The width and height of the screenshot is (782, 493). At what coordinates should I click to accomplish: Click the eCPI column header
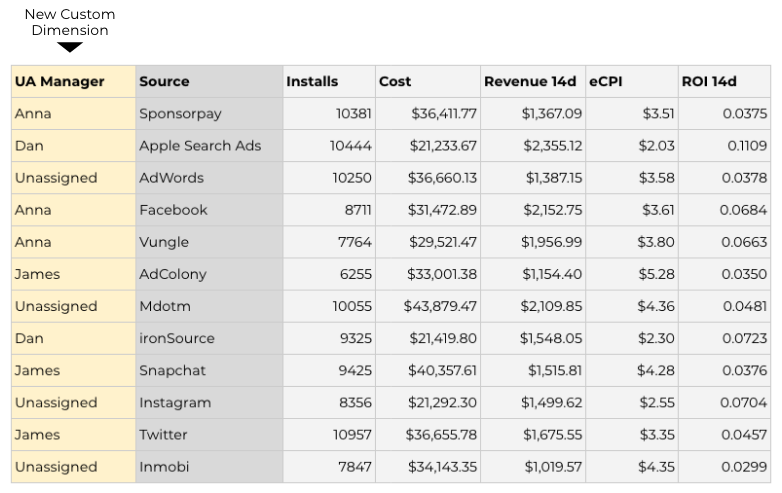point(605,82)
